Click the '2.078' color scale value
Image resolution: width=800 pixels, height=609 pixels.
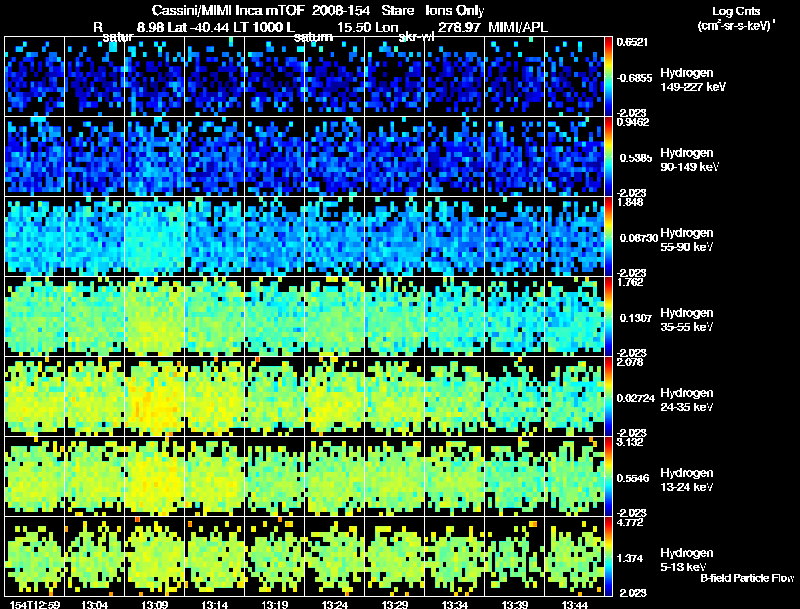(x=630, y=362)
